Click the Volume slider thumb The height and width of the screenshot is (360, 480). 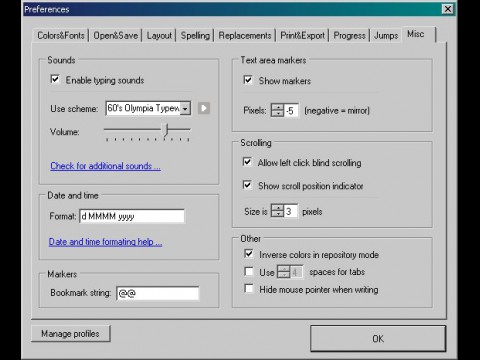click(166, 129)
